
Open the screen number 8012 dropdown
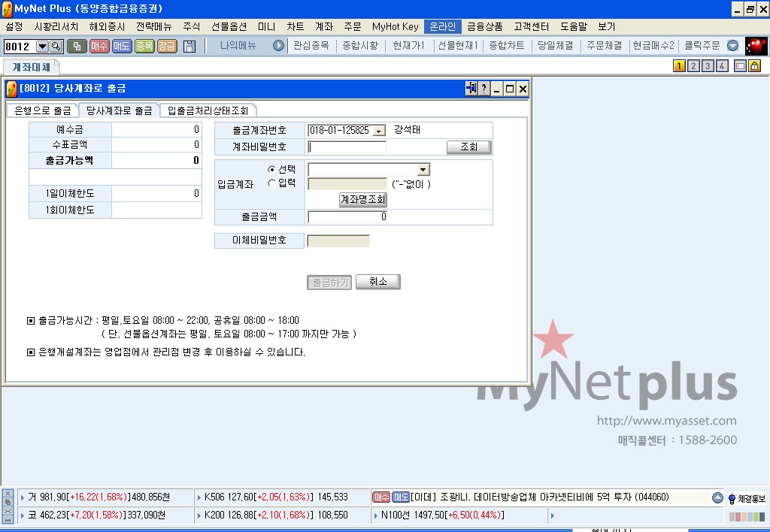tap(43, 46)
